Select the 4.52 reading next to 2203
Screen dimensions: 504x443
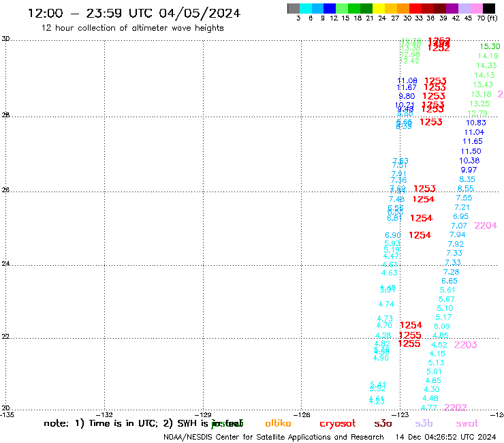pyautogui.click(x=439, y=345)
